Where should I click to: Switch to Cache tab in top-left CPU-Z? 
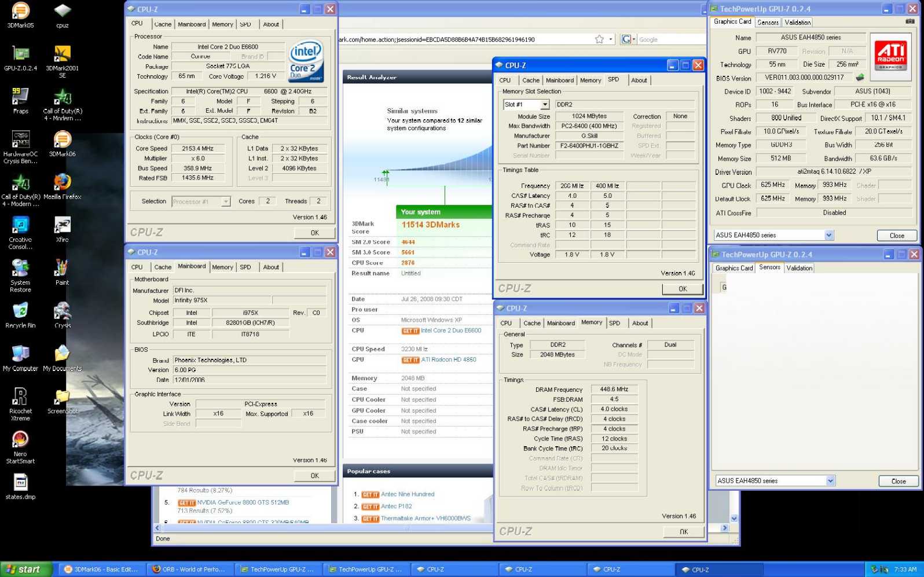pos(163,24)
